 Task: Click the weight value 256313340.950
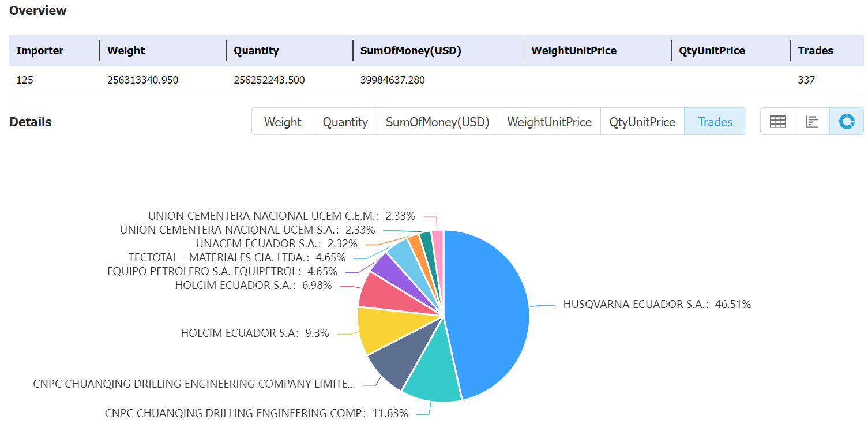click(x=143, y=80)
